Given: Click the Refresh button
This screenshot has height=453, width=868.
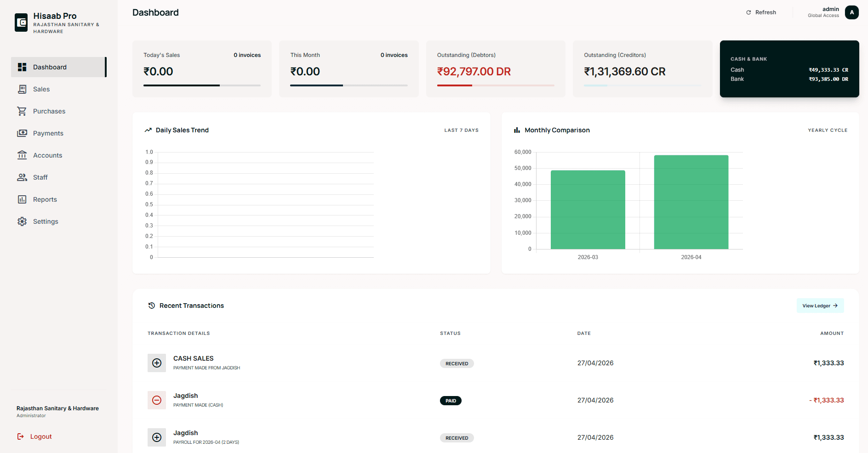Looking at the screenshot, I should coord(761,12).
